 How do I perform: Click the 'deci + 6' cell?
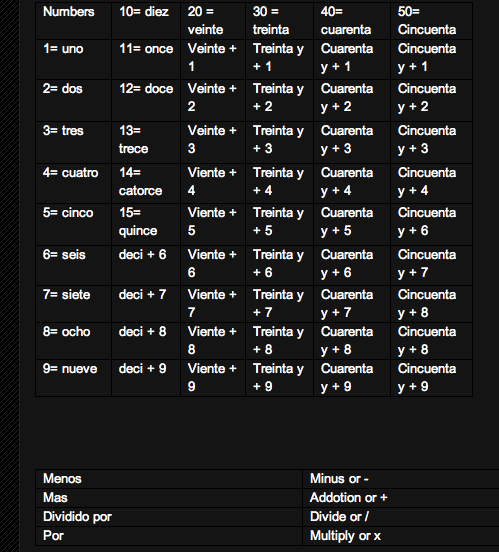pyautogui.click(x=146, y=265)
